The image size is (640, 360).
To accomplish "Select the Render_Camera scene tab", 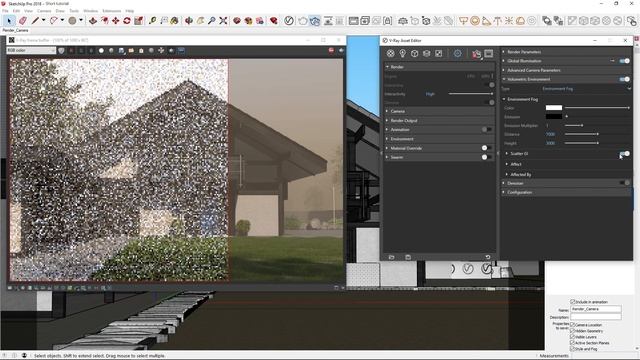I will tap(16, 30).
